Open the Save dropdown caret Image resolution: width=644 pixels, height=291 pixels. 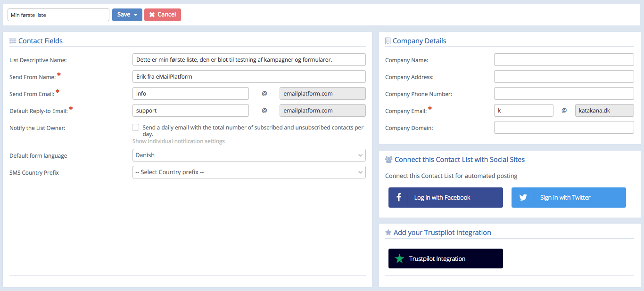(x=136, y=15)
